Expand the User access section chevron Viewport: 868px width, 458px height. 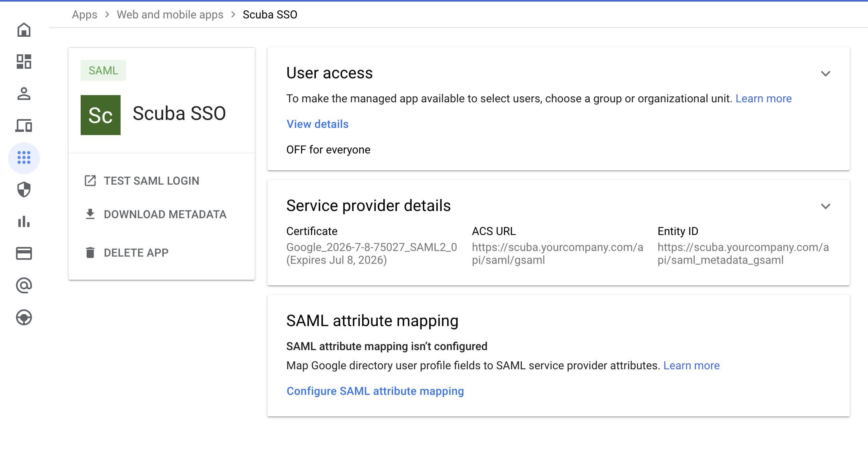[x=826, y=74]
